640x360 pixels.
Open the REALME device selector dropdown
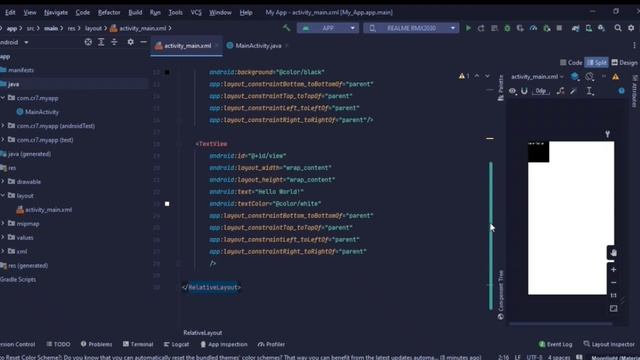click(411, 28)
